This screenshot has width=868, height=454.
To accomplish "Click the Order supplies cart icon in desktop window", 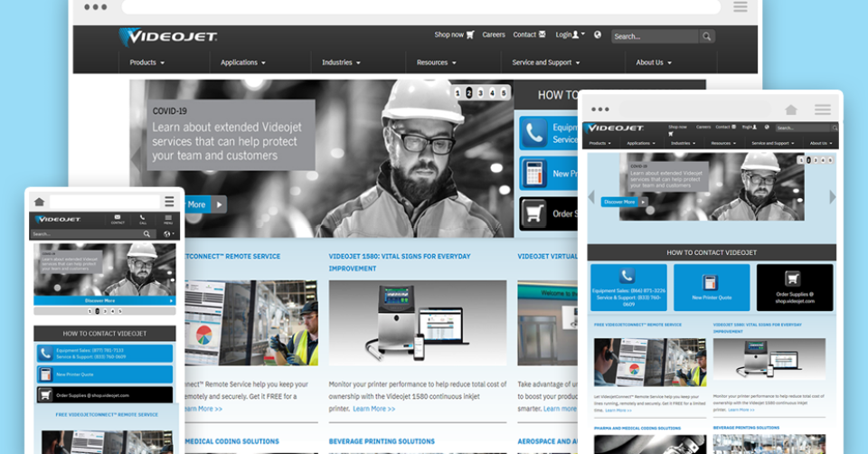I will [x=533, y=213].
